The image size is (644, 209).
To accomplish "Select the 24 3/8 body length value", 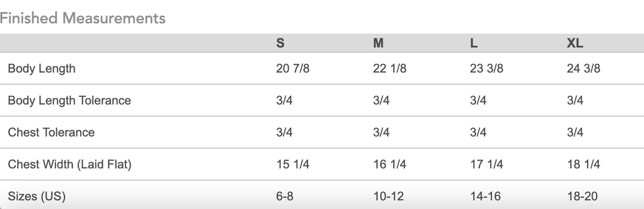I will [583, 69].
